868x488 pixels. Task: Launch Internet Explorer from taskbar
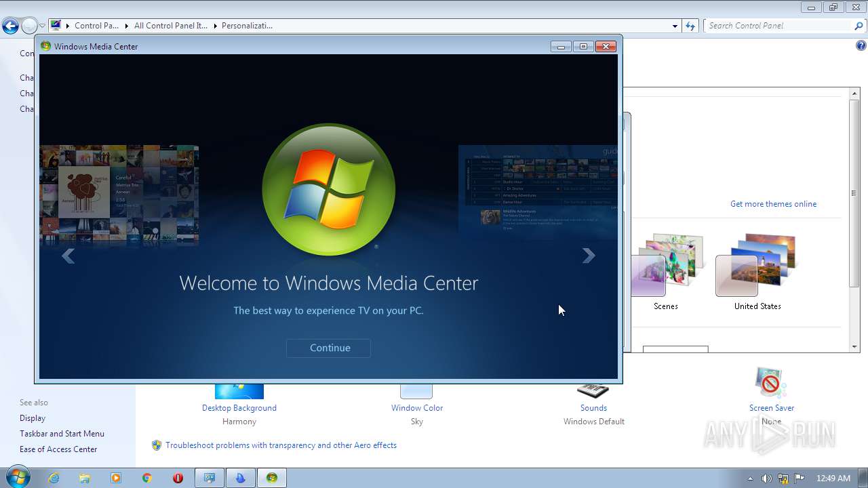point(54,478)
